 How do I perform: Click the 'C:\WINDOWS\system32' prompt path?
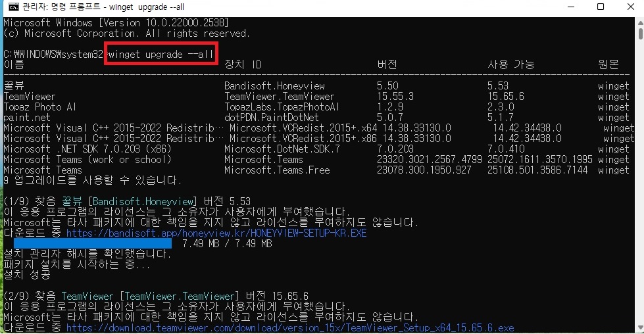click(x=53, y=54)
